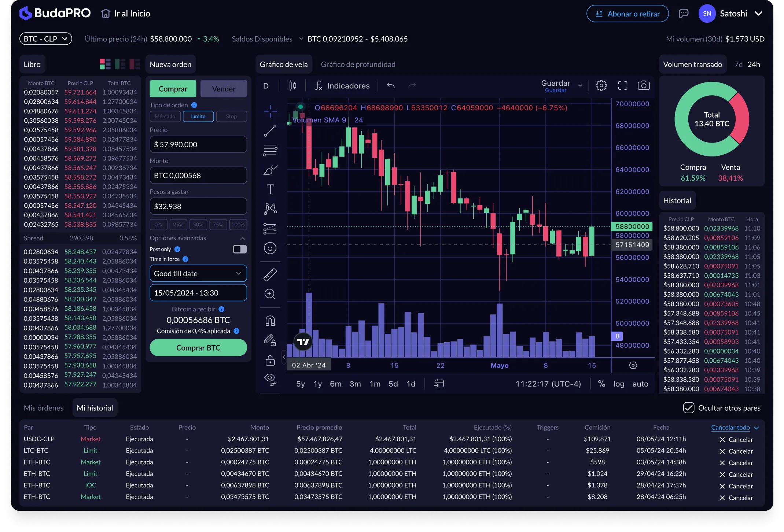784x532 pixels.
Task: Take a snapshot with the camera icon
Action: pos(644,85)
